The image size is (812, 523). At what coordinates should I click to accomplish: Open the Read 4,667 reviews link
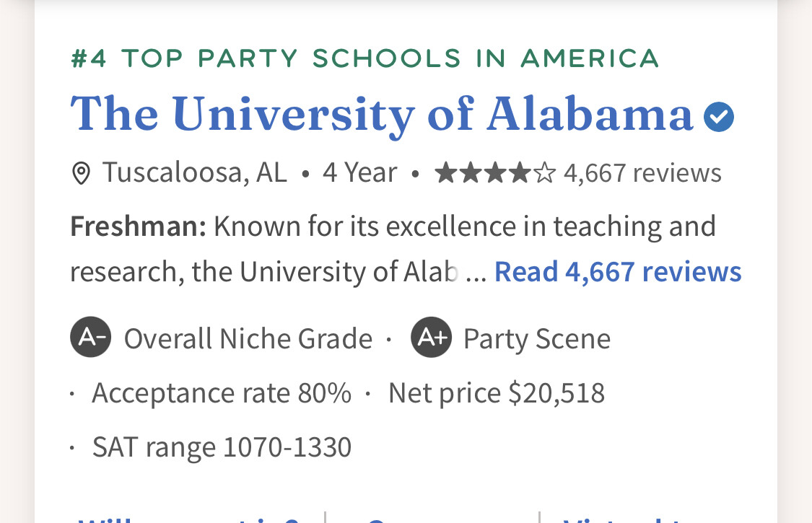tap(618, 271)
